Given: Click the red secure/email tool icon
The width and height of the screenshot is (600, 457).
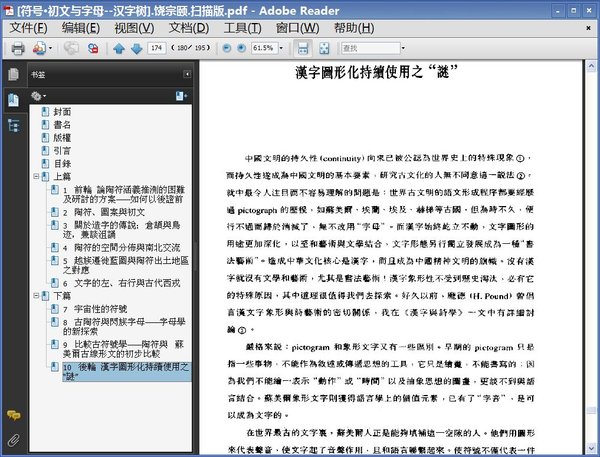Looking at the screenshot, I should pyautogui.click(x=93, y=48).
